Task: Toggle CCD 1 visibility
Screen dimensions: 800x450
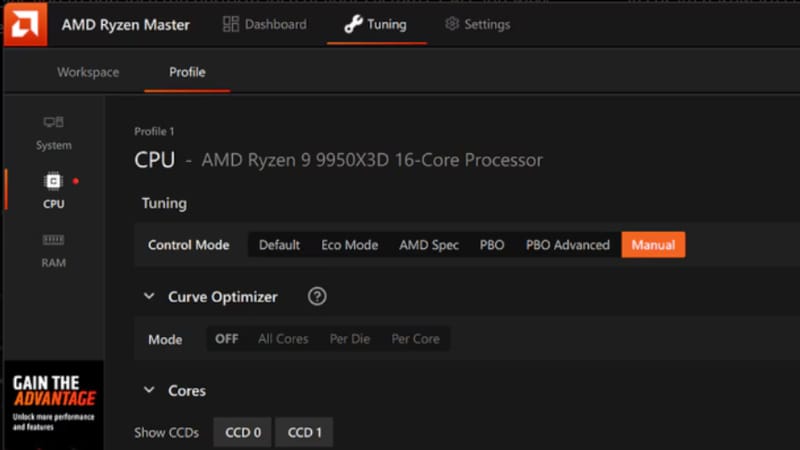Action: (x=304, y=433)
